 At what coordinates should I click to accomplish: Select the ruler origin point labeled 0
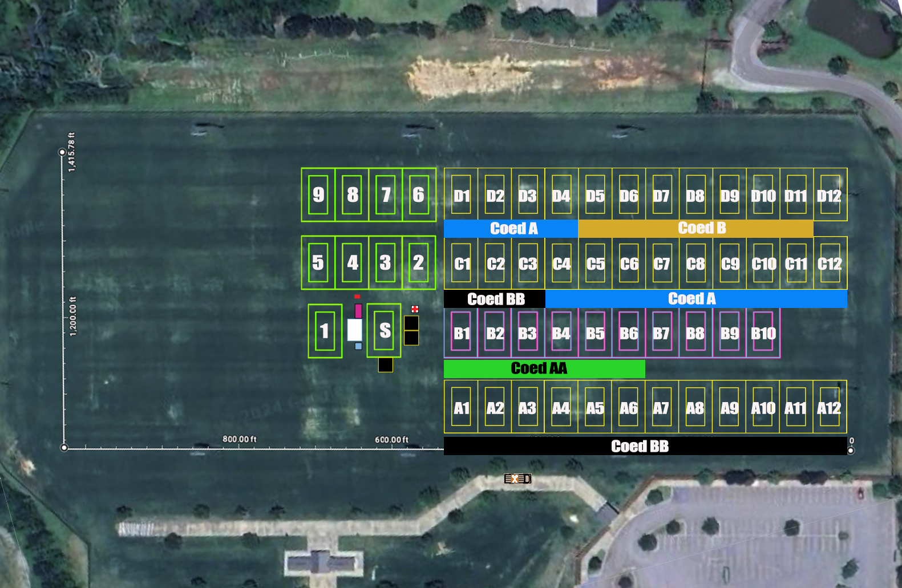click(x=851, y=450)
